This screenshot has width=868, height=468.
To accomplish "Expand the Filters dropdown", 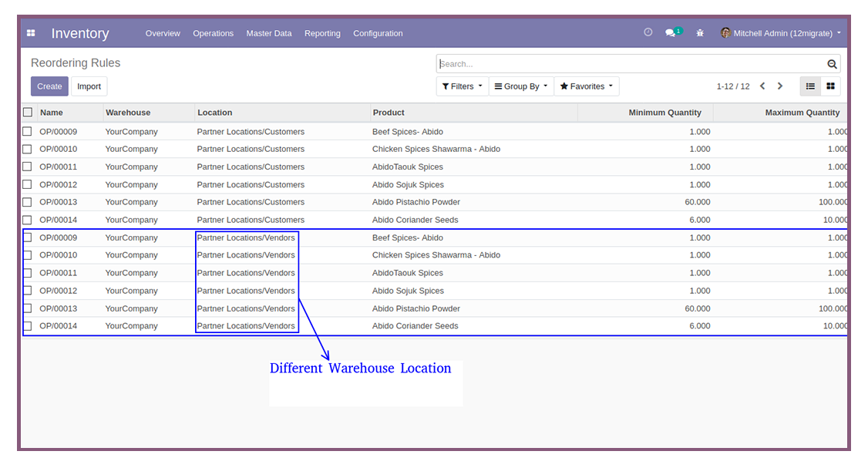I will pyautogui.click(x=463, y=86).
